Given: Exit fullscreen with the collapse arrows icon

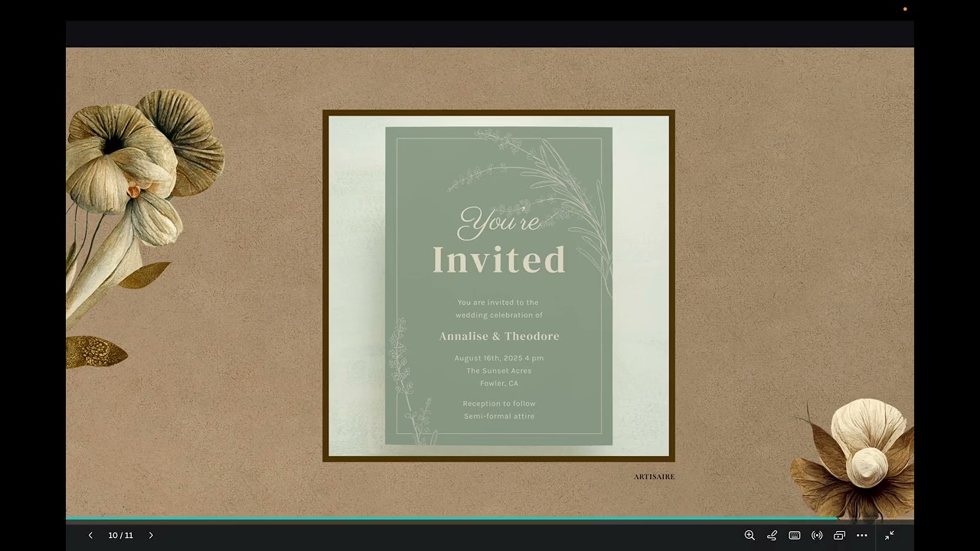Looking at the screenshot, I should [890, 536].
